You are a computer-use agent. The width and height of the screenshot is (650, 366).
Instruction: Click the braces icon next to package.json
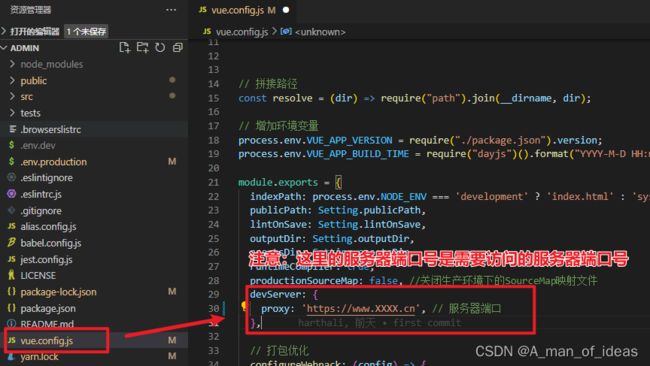point(12,308)
